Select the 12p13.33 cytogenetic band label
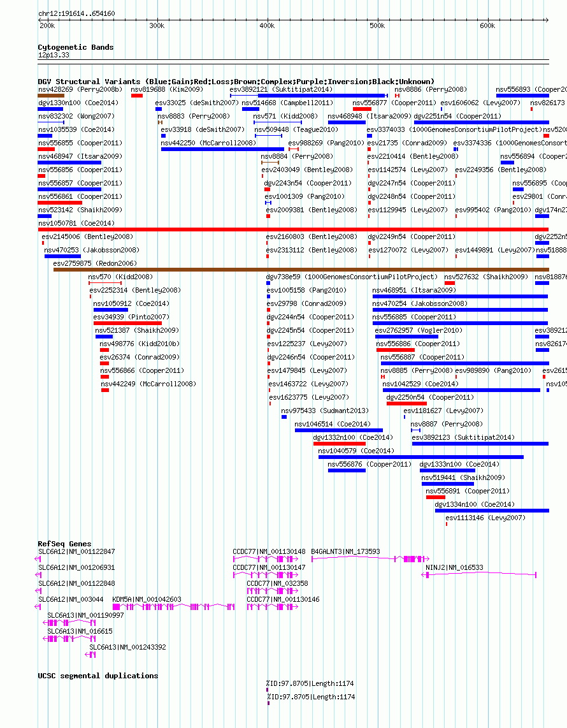This screenshot has width=567, height=728. (54, 55)
